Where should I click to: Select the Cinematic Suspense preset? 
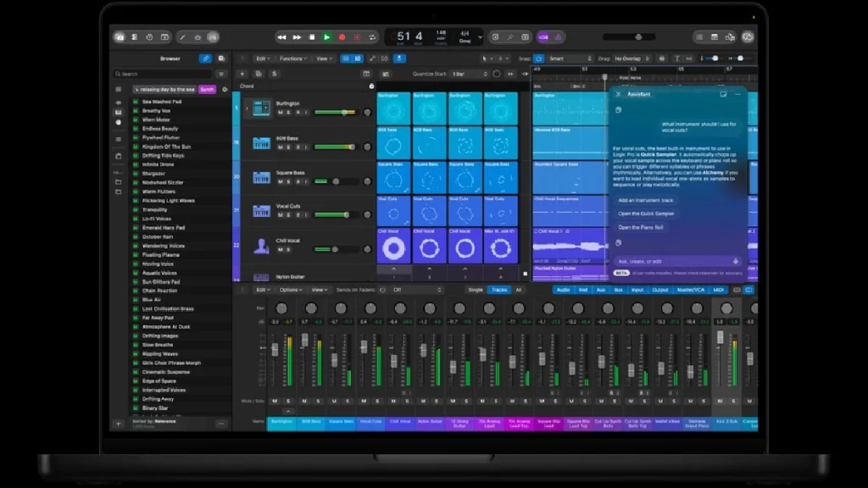[x=165, y=372]
